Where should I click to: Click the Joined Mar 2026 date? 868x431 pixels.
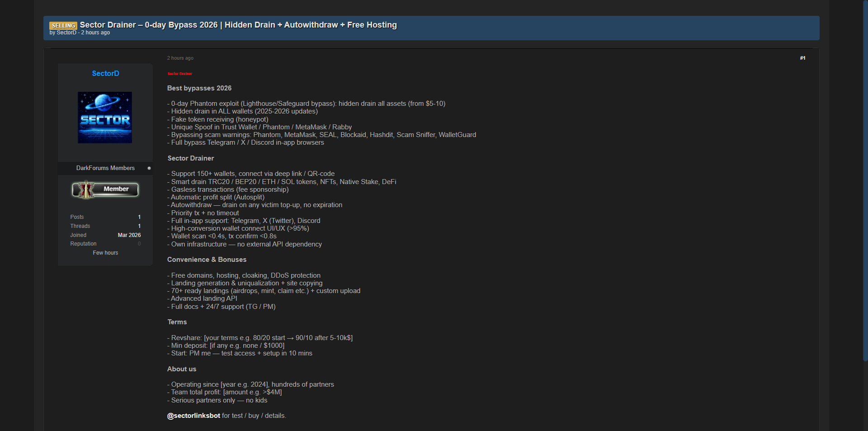pos(129,235)
